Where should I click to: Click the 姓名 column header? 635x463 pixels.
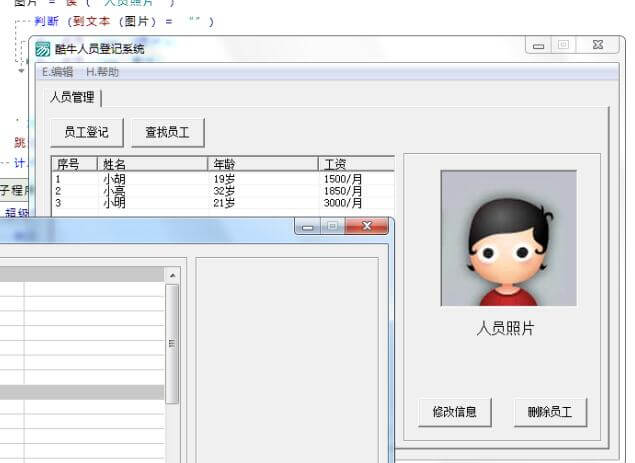point(152,164)
